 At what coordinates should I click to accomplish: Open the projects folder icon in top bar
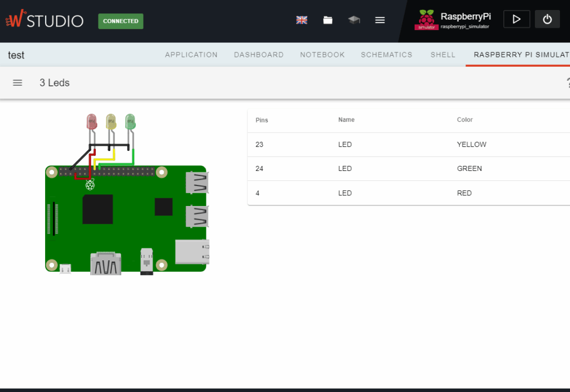(x=327, y=19)
